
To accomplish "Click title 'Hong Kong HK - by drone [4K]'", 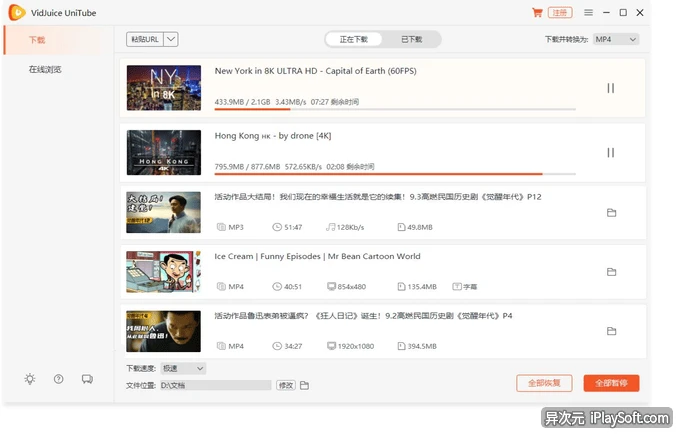I will tap(273, 136).
